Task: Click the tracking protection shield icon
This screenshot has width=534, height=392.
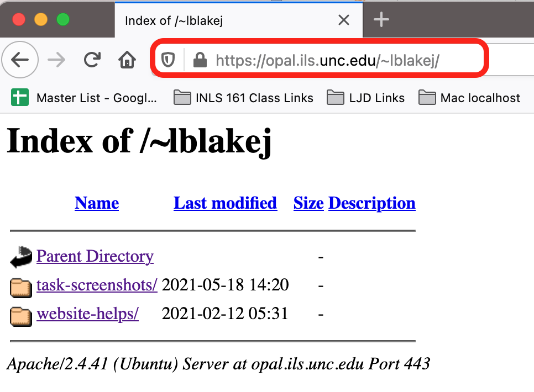Action: [168, 60]
